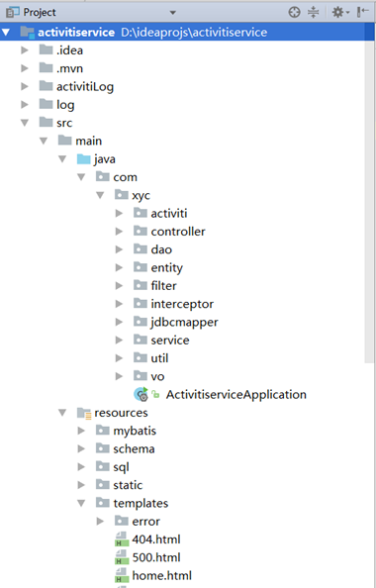Select the jdbcmapper package icon
Viewport: 376px width, 588px height.
pyautogui.click(x=141, y=321)
